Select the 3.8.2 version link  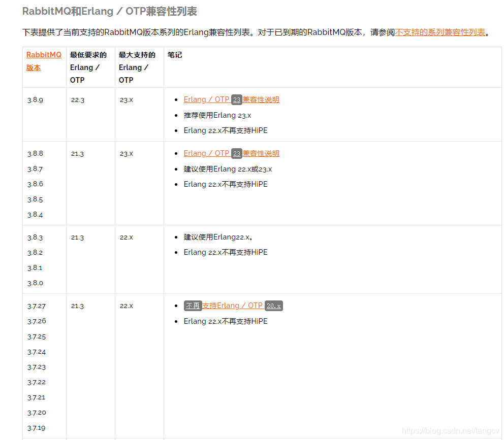(34, 252)
